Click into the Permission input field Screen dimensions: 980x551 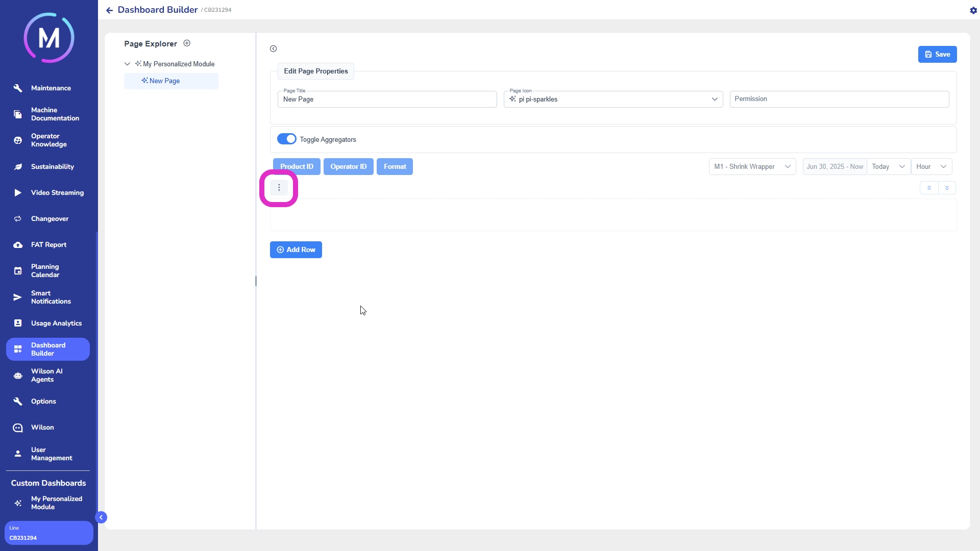coord(839,99)
